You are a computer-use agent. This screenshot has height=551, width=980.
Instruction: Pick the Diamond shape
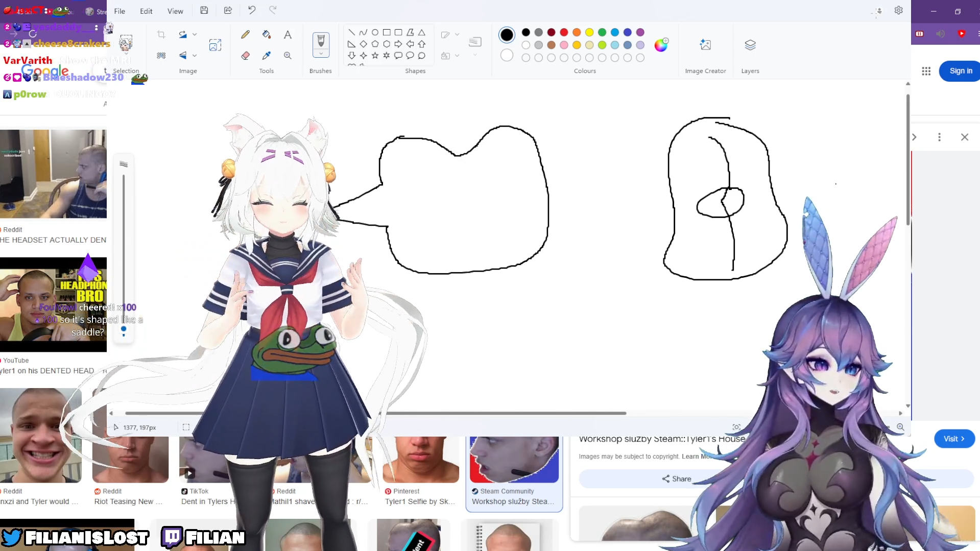point(363,44)
